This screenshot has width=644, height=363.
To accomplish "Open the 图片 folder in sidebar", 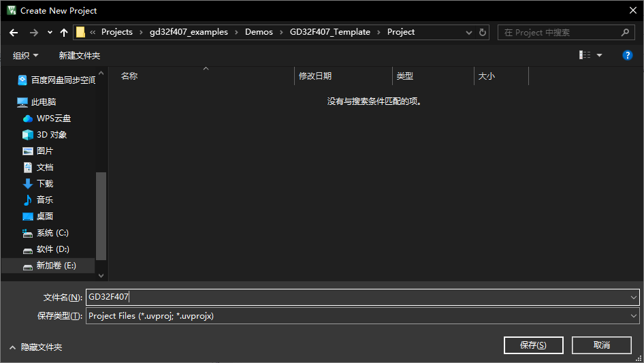I will pos(38,151).
